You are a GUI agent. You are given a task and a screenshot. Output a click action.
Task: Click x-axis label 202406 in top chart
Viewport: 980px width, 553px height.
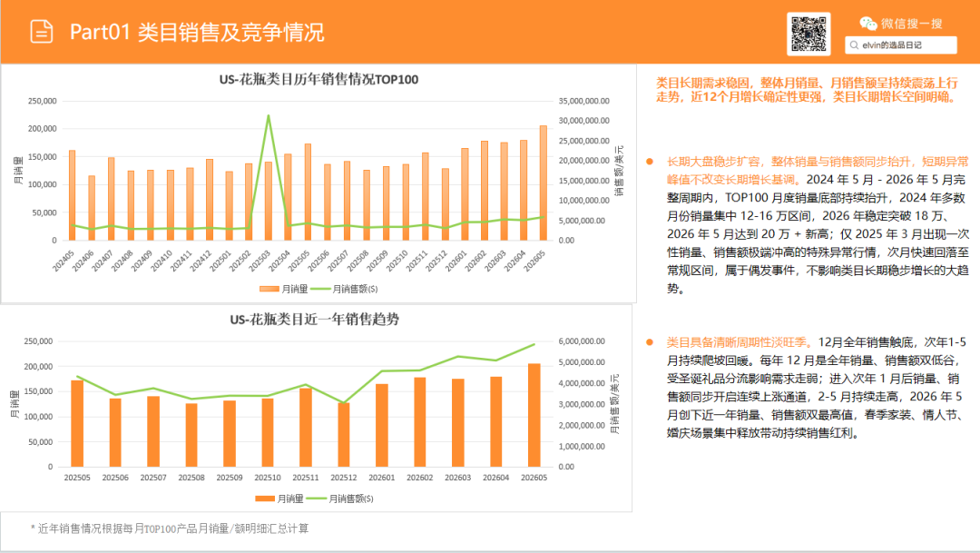(x=83, y=261)
